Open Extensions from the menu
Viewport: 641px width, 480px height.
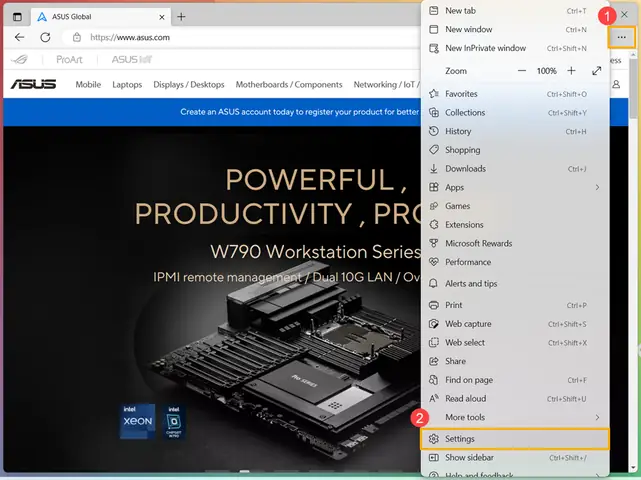pos(515,224)
